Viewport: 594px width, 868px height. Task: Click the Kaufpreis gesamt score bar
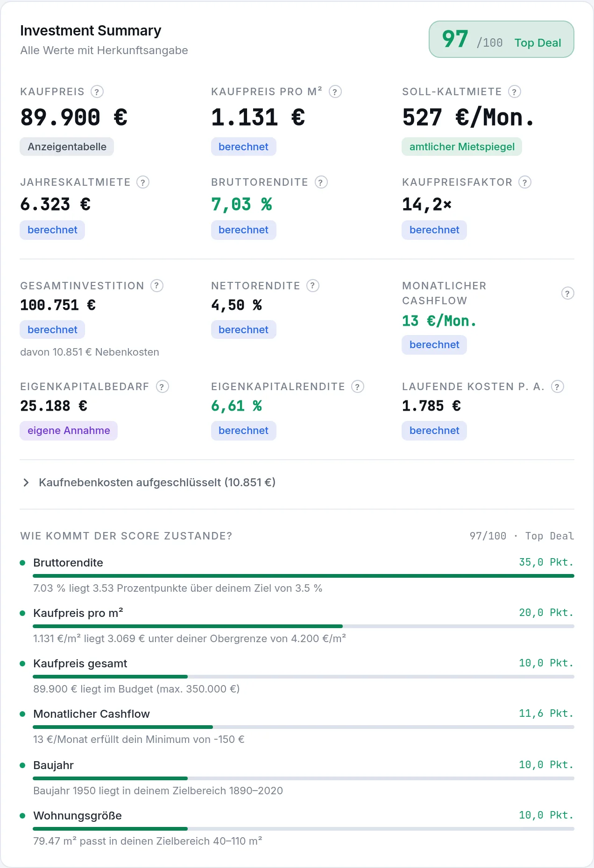[x=304, y=677]
